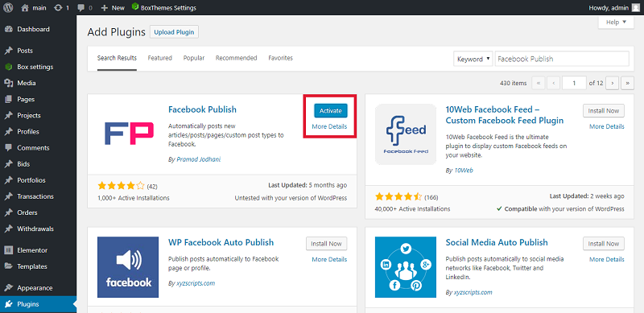Open Plugins in sidebar
The width and height of the screenshot is (644, 313).
point(38,304)
